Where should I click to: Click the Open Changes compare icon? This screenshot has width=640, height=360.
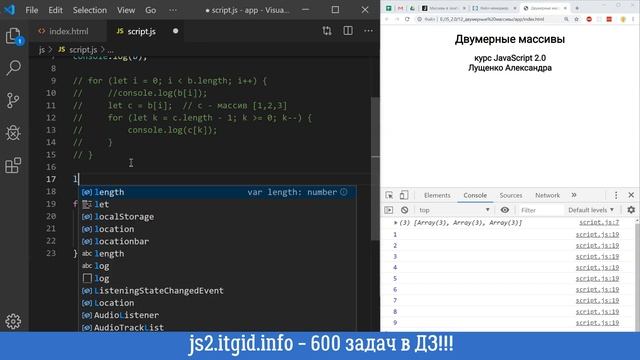coord(327,31)
